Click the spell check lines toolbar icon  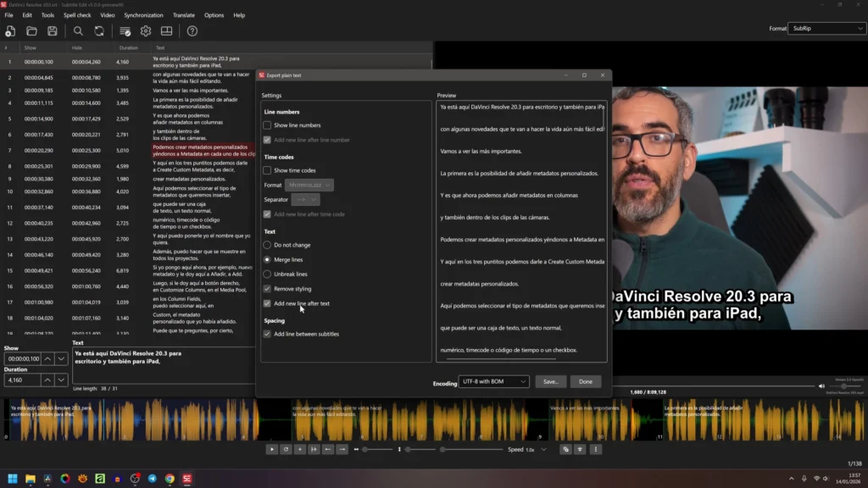[125, 31]
